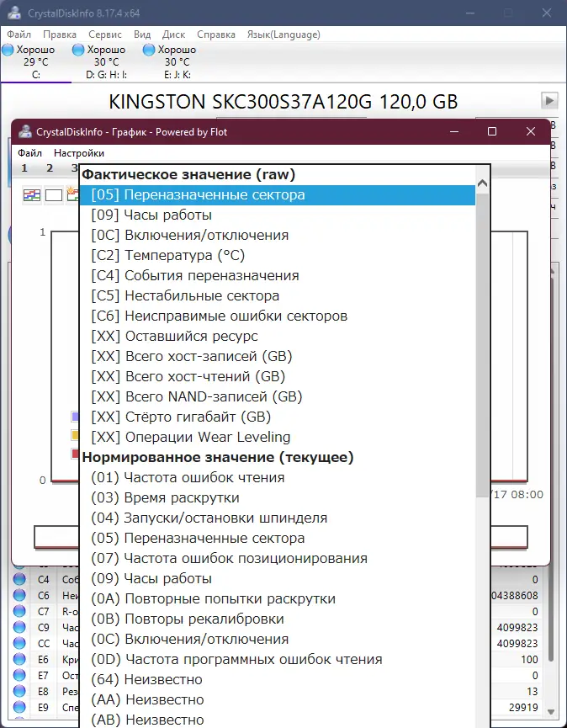Screen dimensions: 567x728
Task: Click the blue status icon in row E6
Action: click(x=19, y=659)
